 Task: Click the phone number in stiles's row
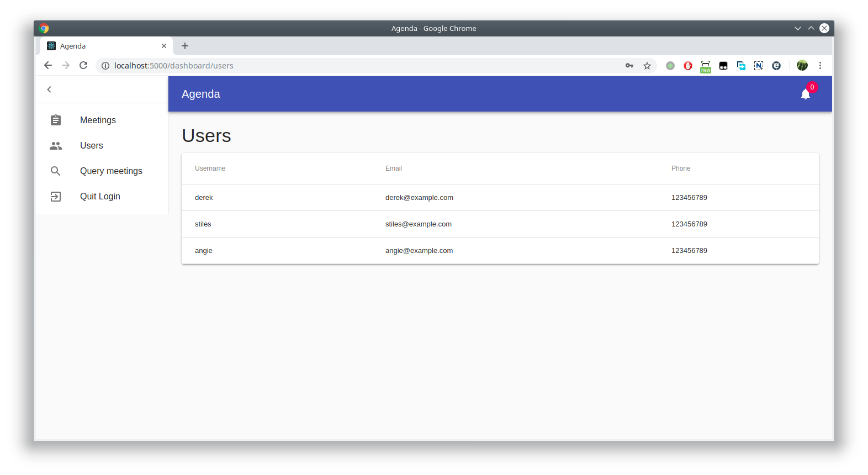pos(689,224)
